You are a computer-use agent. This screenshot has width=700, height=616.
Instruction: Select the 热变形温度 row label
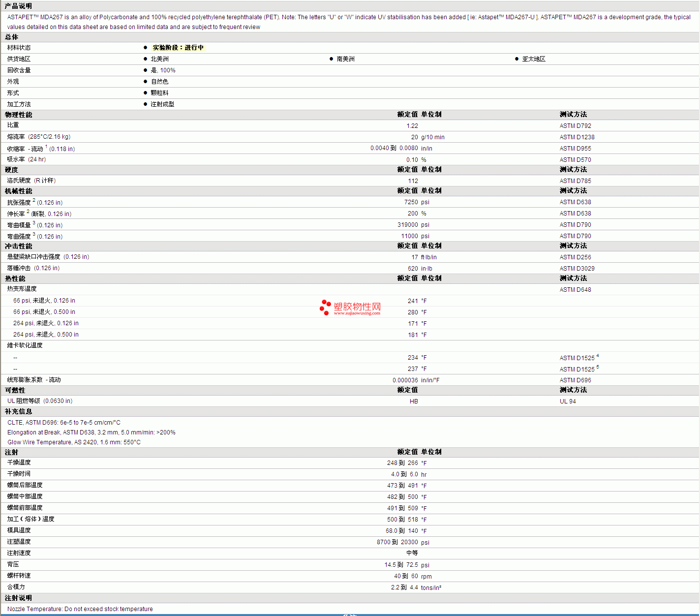[x=22, y=289]
